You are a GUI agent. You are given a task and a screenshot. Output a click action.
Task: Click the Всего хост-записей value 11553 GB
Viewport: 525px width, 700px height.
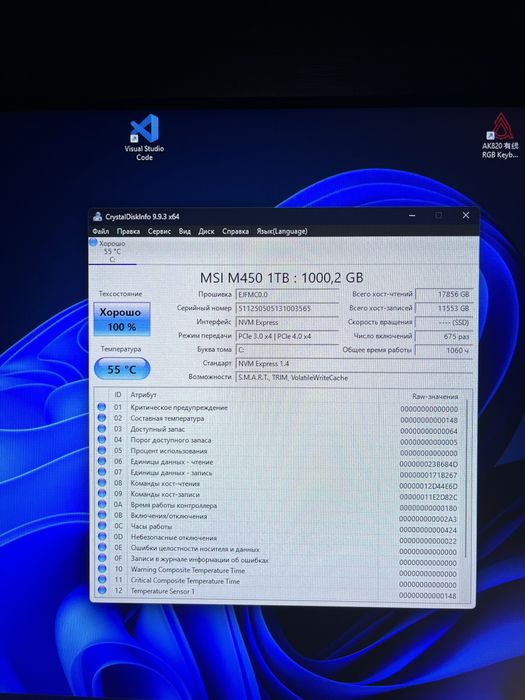[x=444, y=308]
